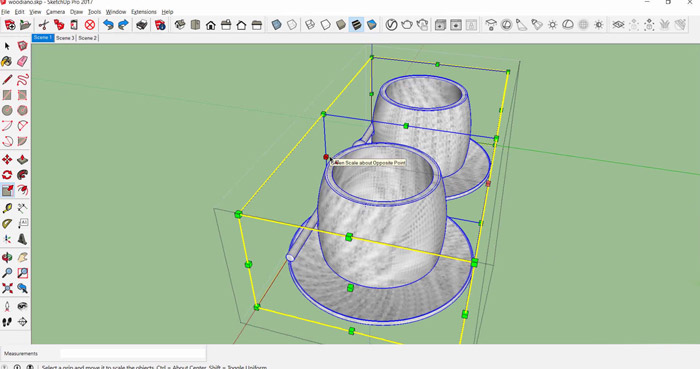Image resolution: width=700 pixels, height=369 pixels.
Task: Click the Print icon
Action: (x=142, y=25)
